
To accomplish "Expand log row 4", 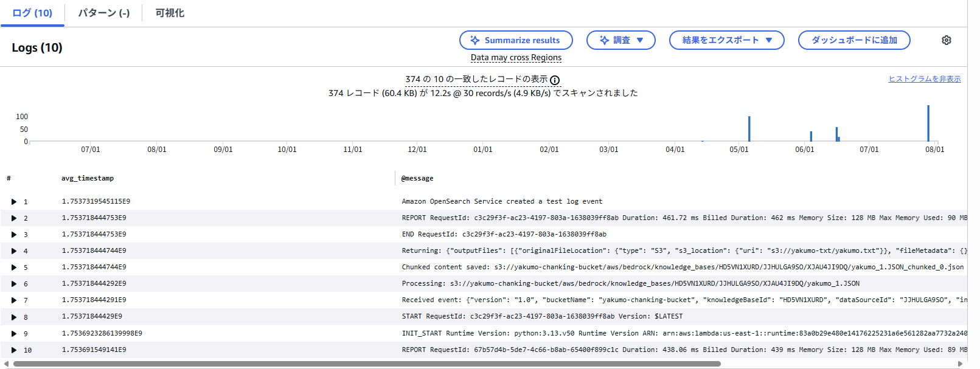I will click(13, 251).
